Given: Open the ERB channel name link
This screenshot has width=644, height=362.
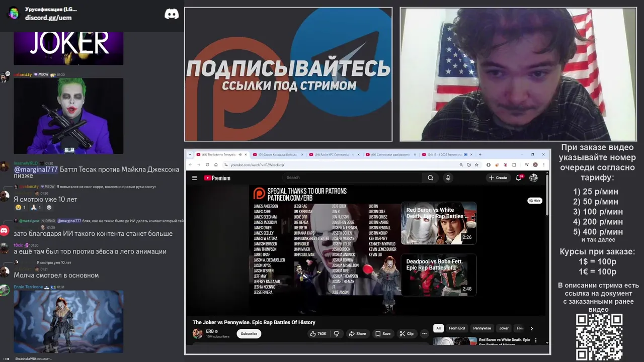Looking at the screenshot, I should (209, 331).
